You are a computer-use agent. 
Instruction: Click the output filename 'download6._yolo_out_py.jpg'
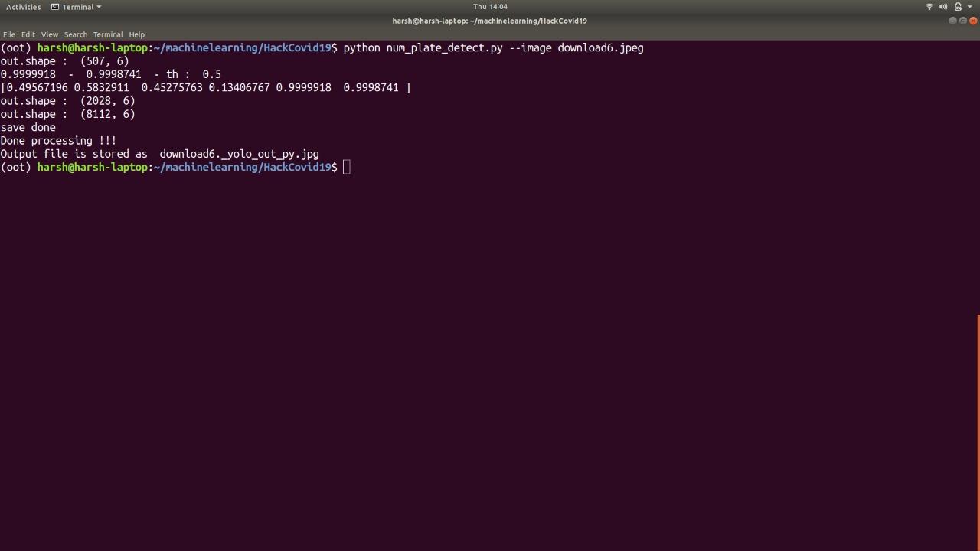point(239,154)
